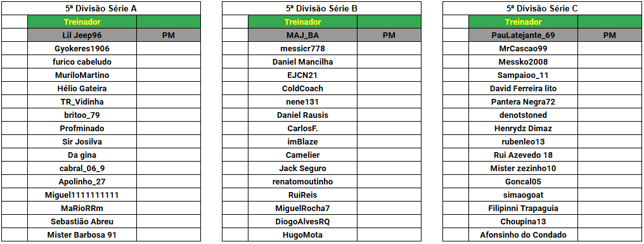Select the ColdCoach cell
Screen dimensions: 644x244
[x=303, y=88]
